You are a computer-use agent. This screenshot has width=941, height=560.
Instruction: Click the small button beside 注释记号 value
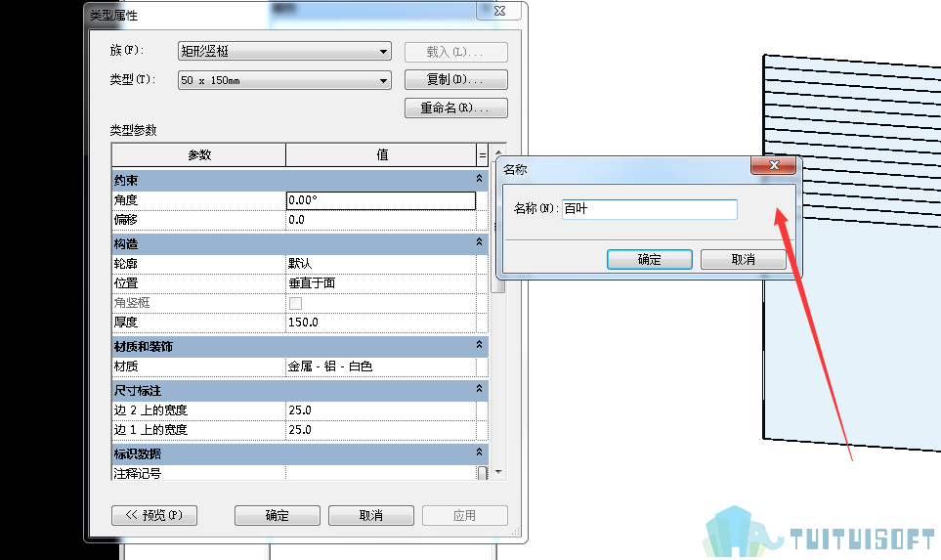click(x=482, y=474)
